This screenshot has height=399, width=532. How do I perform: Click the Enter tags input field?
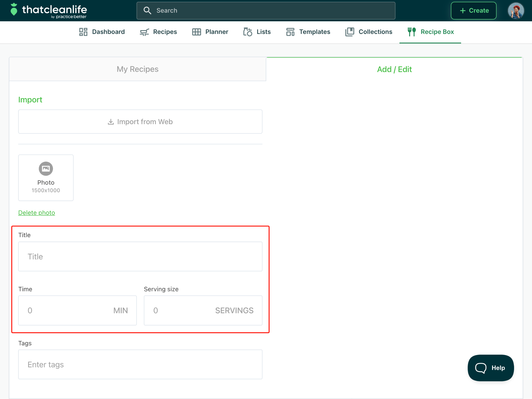click(x=140, y=364)
